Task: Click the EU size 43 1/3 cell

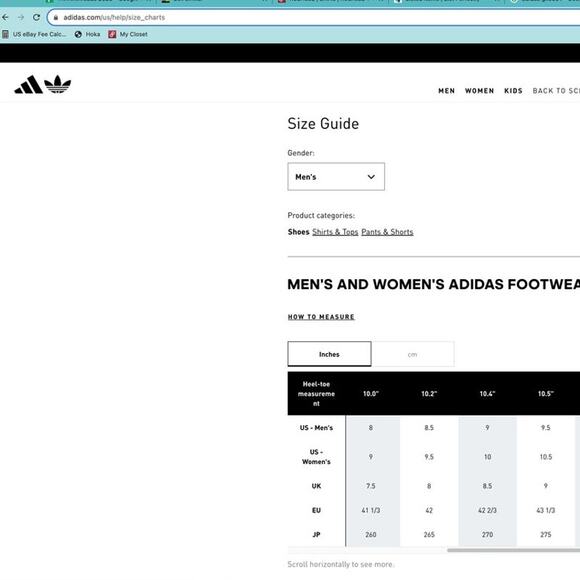Action: pos(546,510)
